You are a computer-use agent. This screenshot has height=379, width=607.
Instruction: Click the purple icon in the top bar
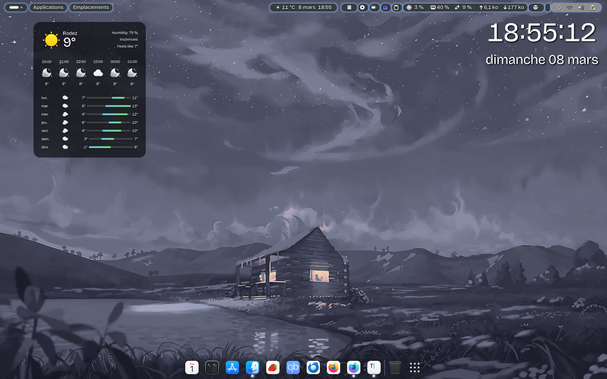(x=385, y=7)
